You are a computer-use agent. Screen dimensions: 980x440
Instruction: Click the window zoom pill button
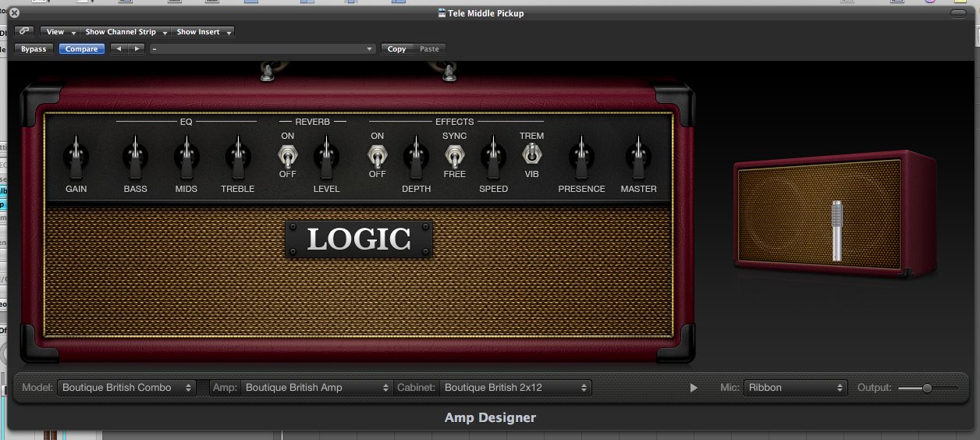pyautogui.click(x=958, y=13)
